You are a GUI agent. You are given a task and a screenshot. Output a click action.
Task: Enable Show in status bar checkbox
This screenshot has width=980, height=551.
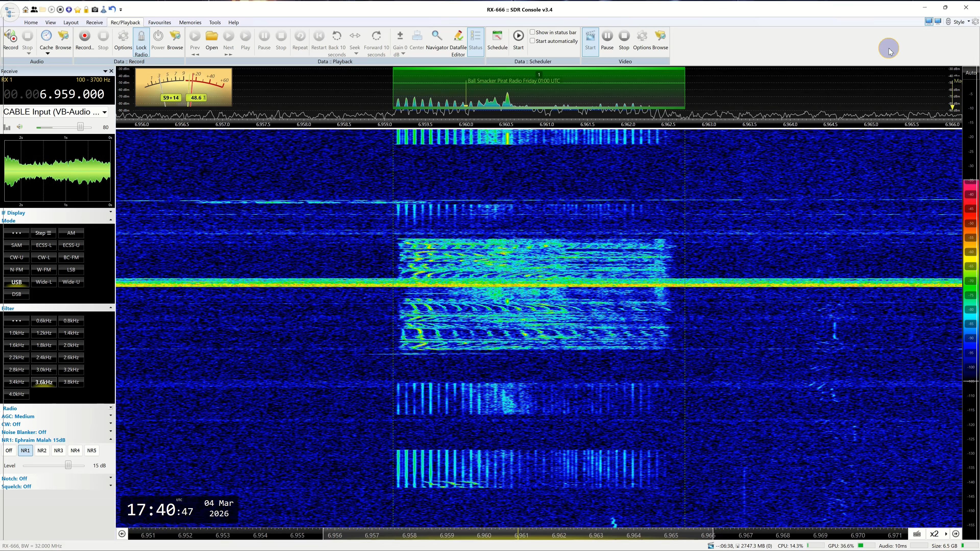[x=533, y=32]
